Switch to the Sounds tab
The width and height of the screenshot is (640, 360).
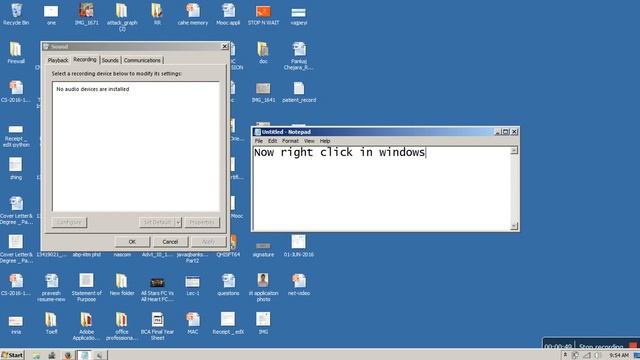tap(110, 60)
